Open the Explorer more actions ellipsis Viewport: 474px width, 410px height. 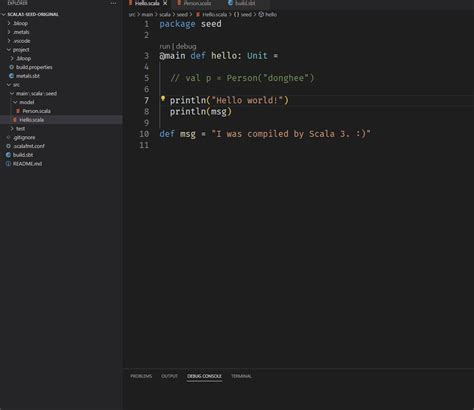113,3
